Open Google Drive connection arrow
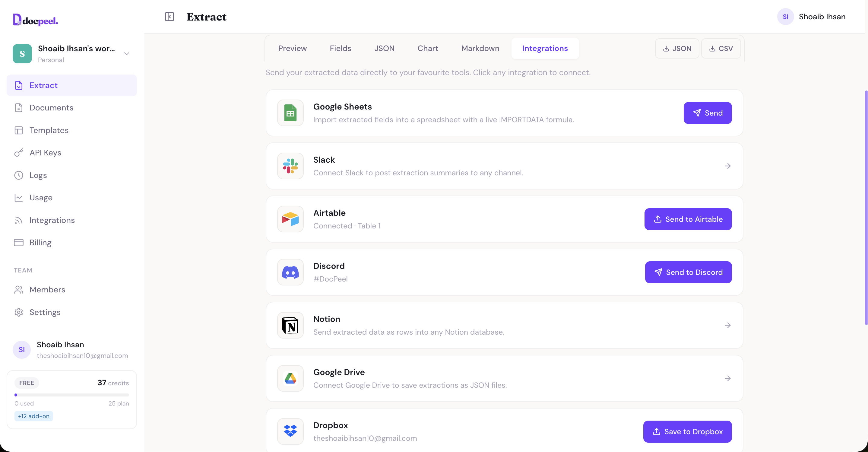This screenshot has height=452, width=868. coord(727,378)
